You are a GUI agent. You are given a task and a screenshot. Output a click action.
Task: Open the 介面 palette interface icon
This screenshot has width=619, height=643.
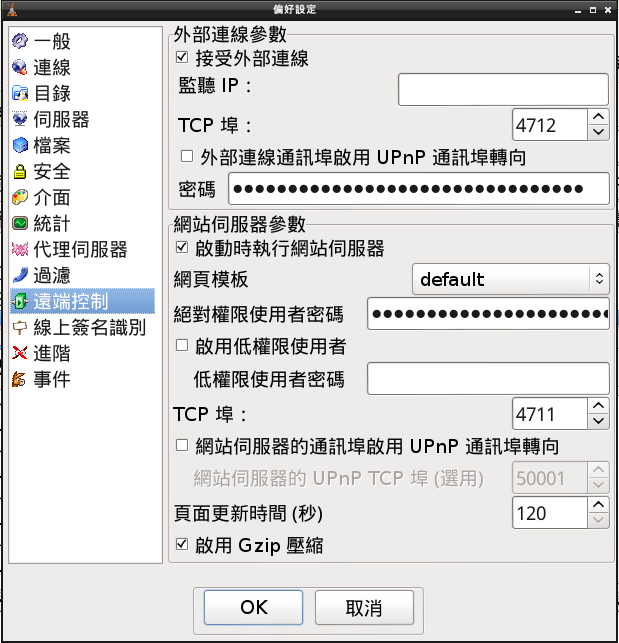(x=19, y=197)
